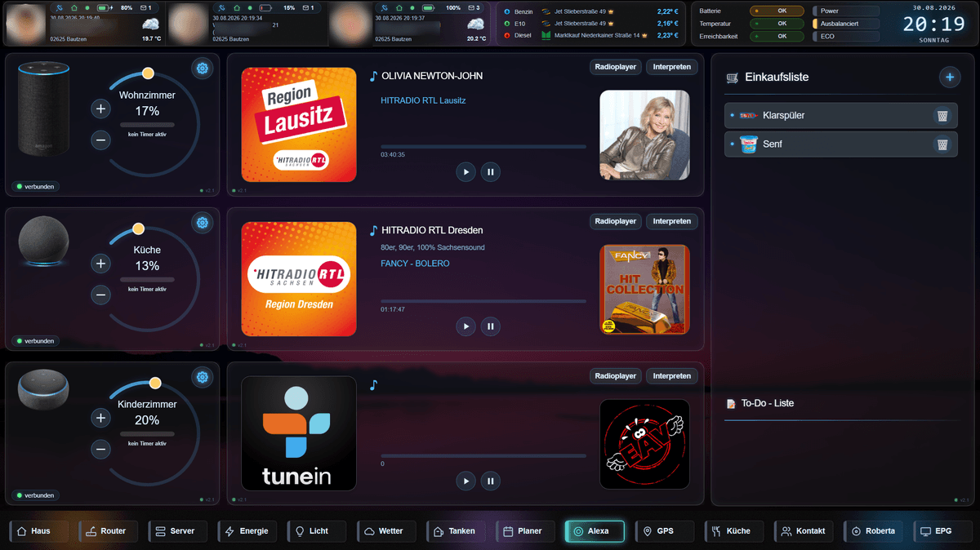The width and height of the screenshot is (980, 550).
Task: Decrease Kinderzimmer volume with minus button
Action: pyautogui.click(x=100, y=449)
